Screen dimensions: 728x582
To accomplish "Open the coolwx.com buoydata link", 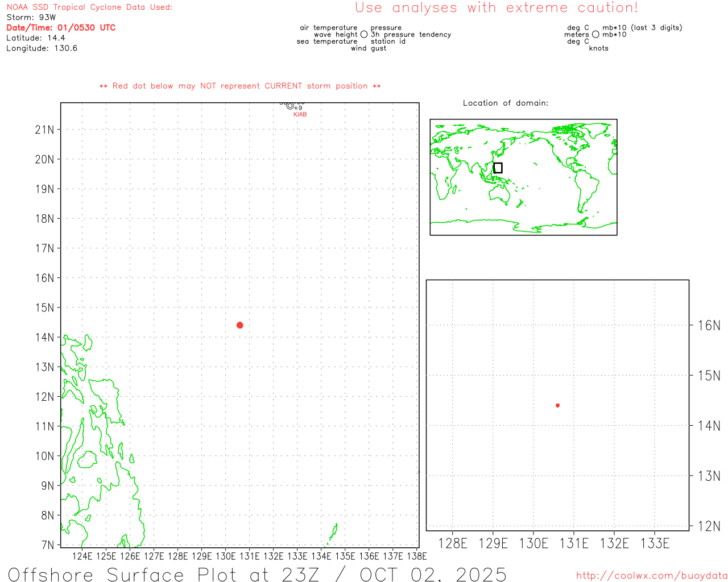I will (x=651, y=576).
